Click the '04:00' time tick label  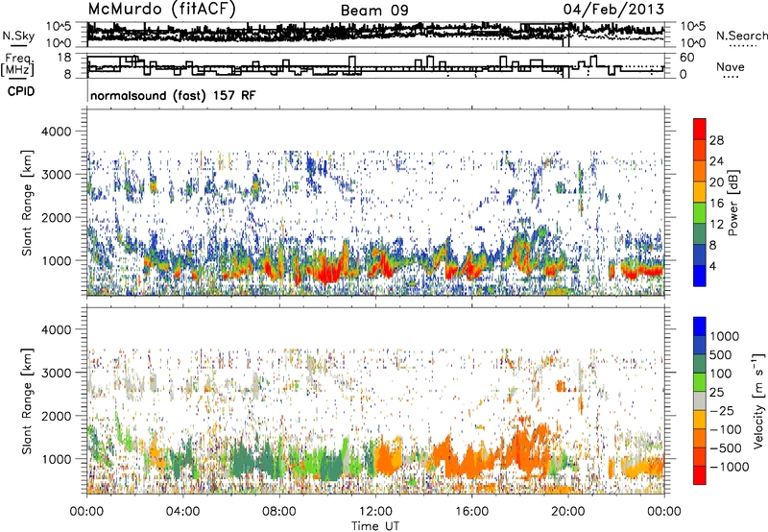point(182,512)
